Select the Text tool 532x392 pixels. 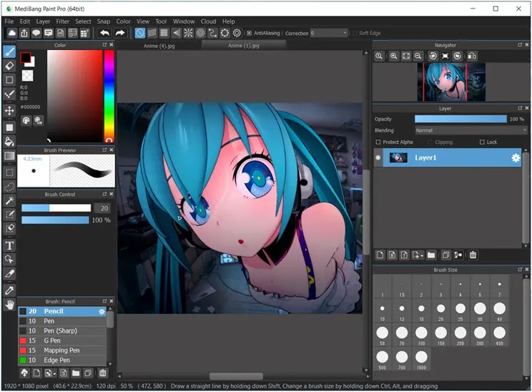9,245
